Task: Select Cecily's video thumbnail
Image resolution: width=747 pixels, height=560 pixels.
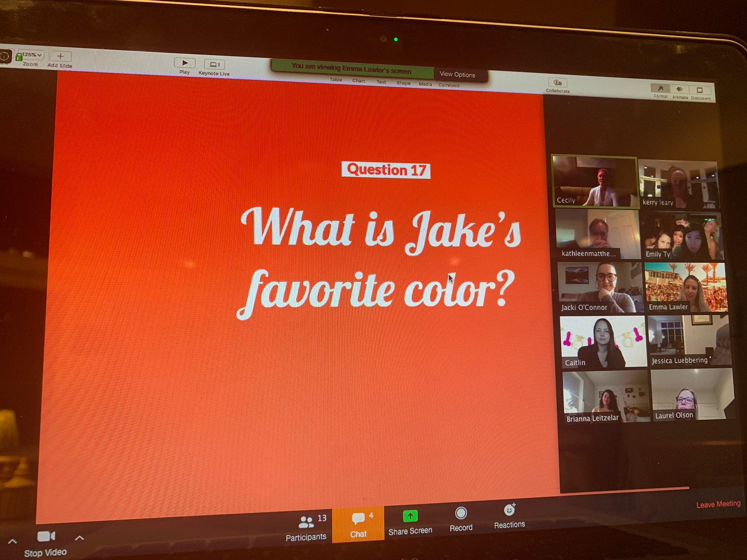Action: (595, 182)
